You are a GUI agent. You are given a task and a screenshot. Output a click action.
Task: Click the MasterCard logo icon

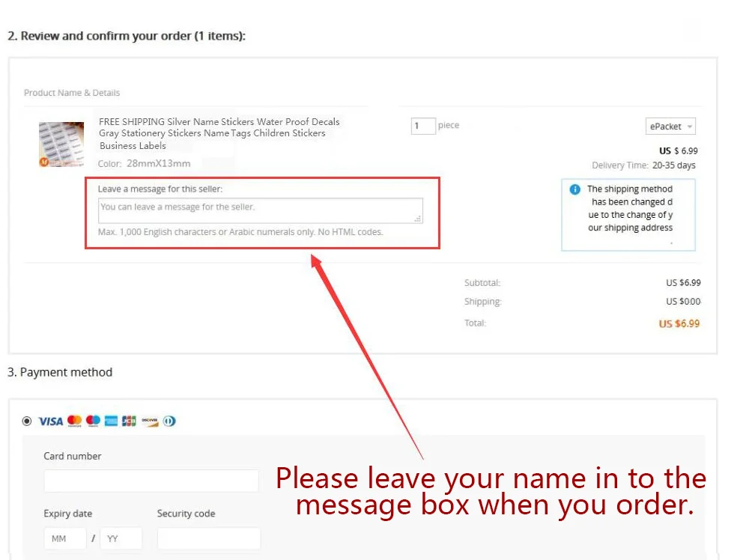(x=74, y=421)
